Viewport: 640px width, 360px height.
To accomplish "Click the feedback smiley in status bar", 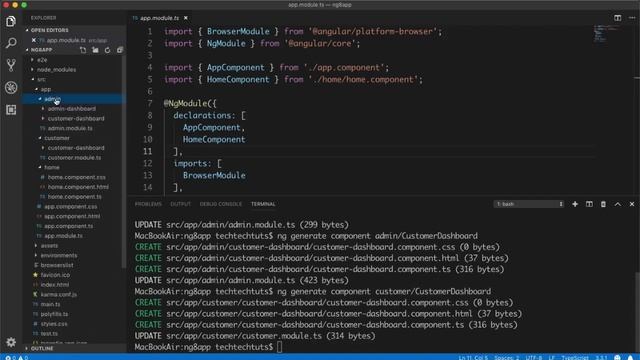I will click(x=617, y=357).
